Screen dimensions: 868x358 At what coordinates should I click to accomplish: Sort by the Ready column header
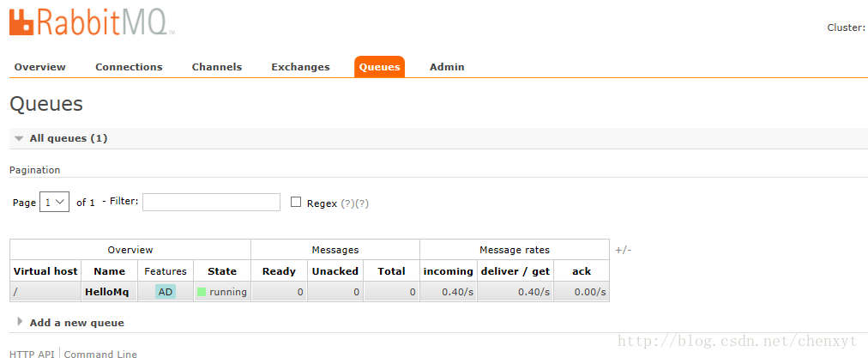(279, 271)
